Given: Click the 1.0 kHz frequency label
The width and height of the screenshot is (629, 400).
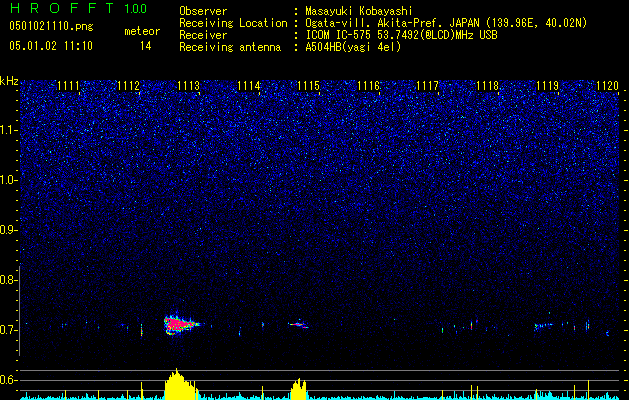Looking at the screenshot, I should (8, 180).
